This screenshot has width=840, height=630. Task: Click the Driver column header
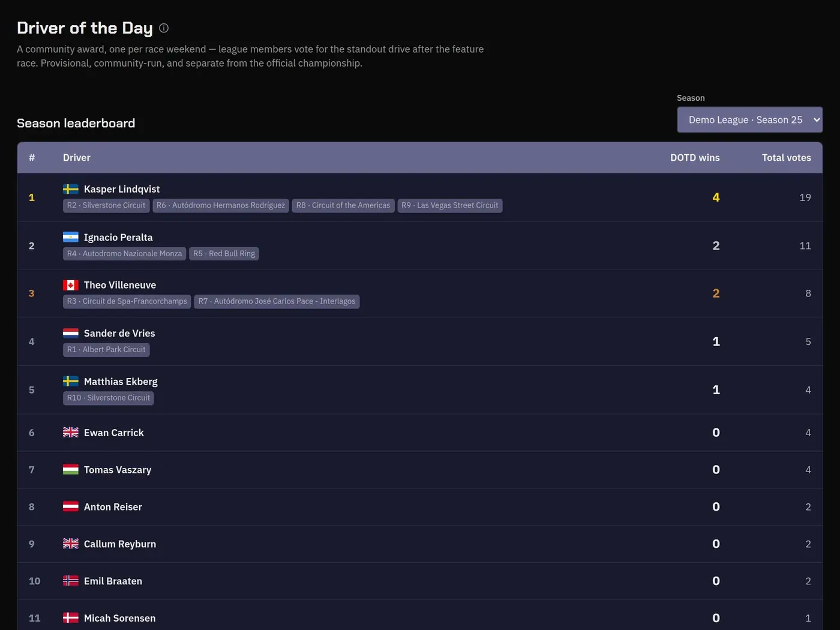pyautogui.click(x=77, y=158)
